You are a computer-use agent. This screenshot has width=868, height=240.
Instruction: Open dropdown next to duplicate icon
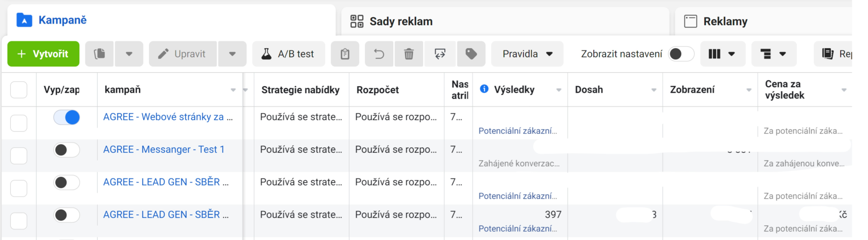click(x=129, y=54)
